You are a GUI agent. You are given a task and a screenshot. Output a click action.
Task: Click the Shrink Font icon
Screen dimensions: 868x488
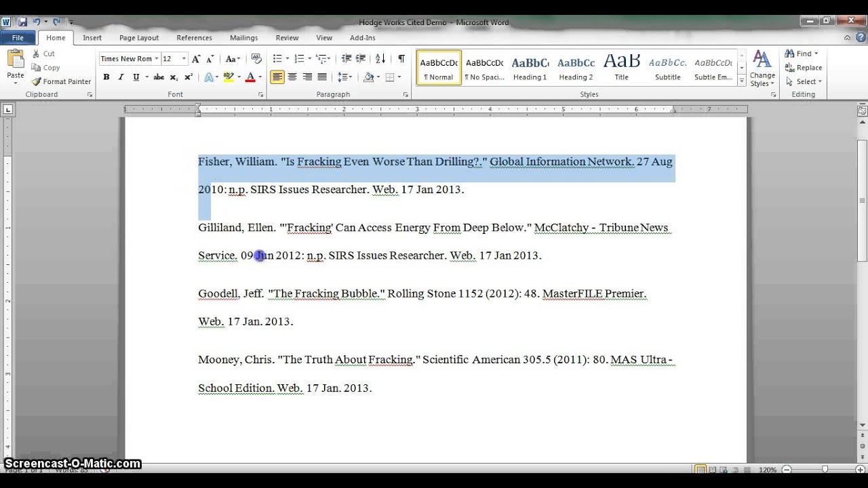(210, 59)
